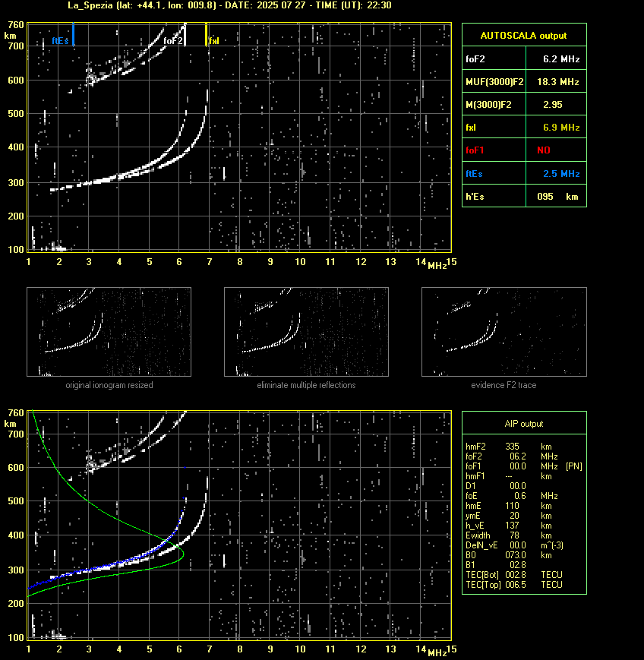Image resolution: width=644 pixels, height=660 pixels.
Task: Click the ymE value '20' in AIP output
Action: coord(514,516)
